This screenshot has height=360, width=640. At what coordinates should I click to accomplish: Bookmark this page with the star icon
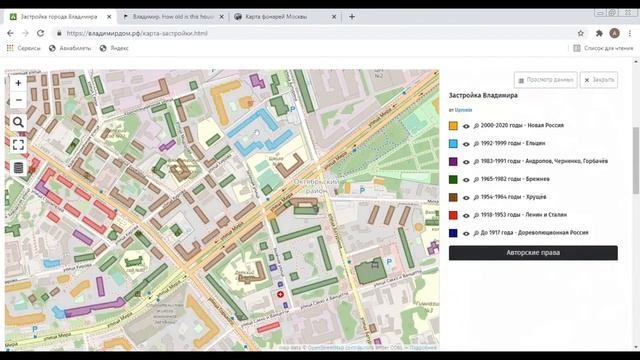(580, 33)
